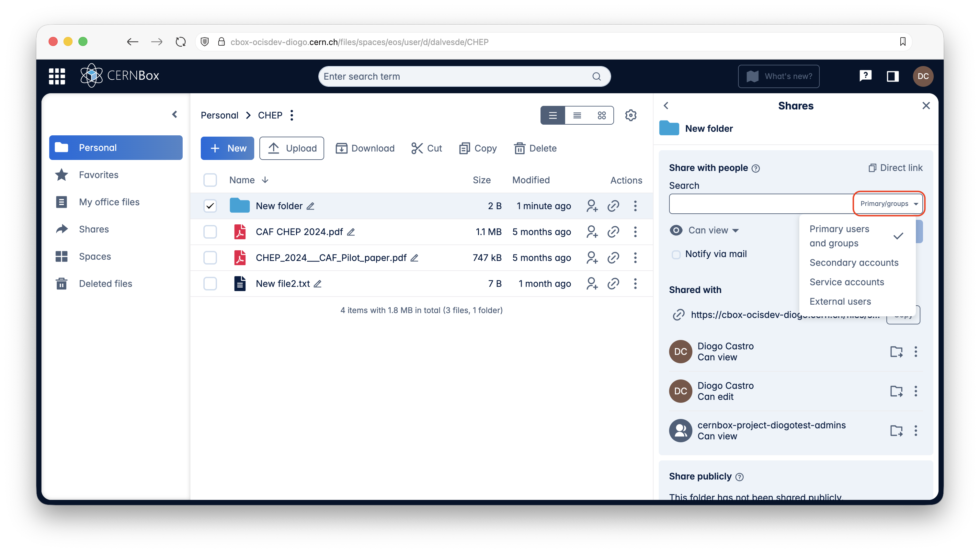Click the Upload button
The image size is (980, 553).
[291, 148]
